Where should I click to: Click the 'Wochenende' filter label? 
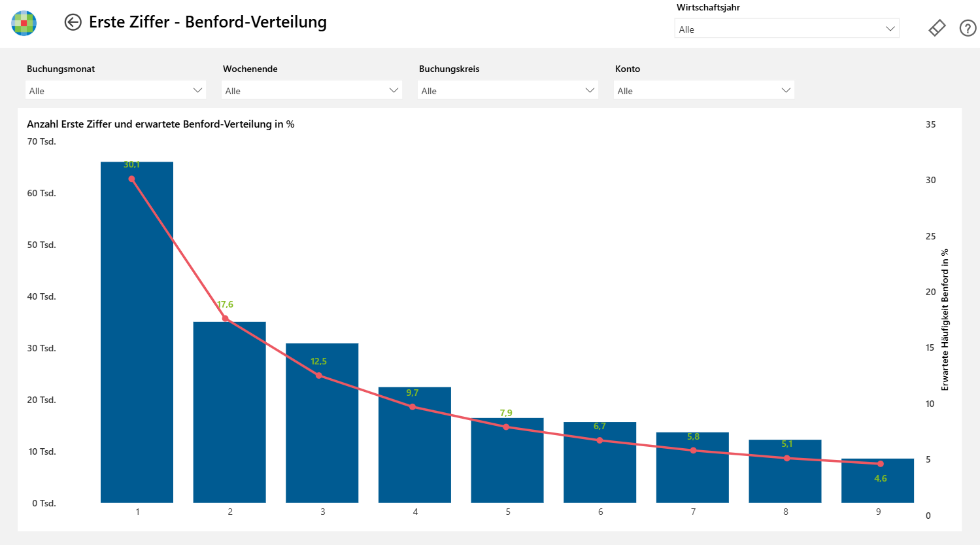(x=250, y=69)
